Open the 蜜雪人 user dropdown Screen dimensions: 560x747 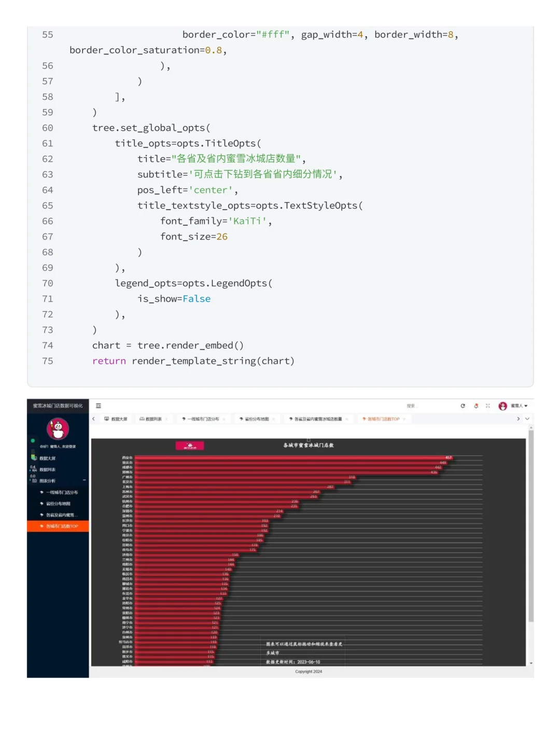(x=519, y=406)
